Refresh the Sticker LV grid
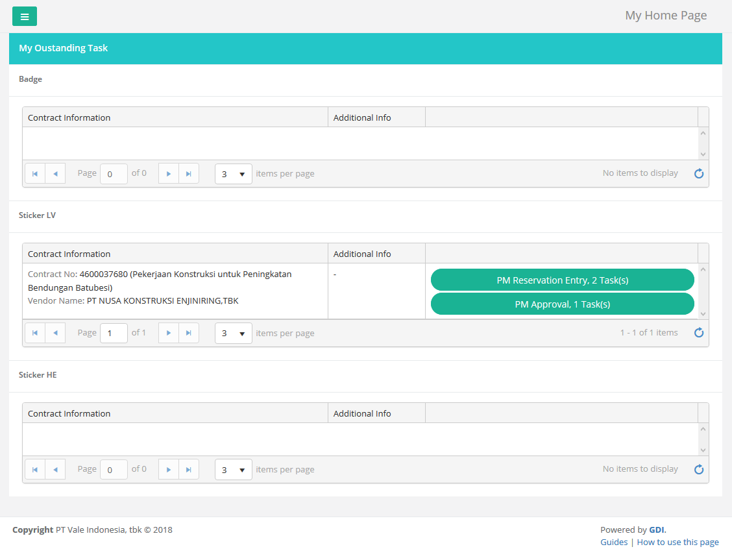Viewport: 732px width, 560px height. click(699, 333)
